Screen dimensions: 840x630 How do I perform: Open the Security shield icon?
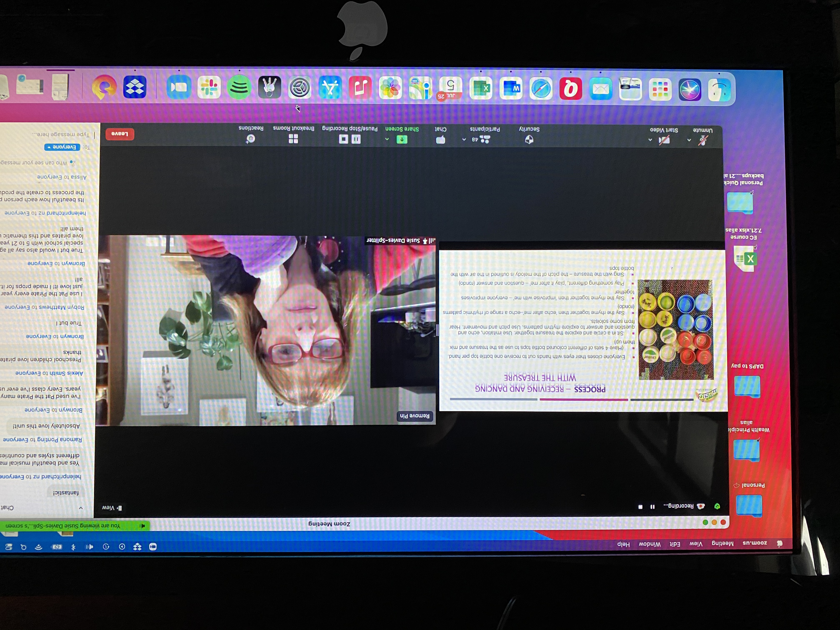pos(529,139)
